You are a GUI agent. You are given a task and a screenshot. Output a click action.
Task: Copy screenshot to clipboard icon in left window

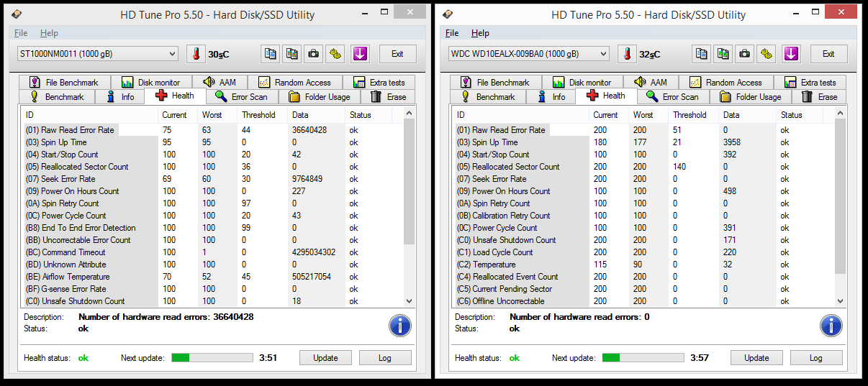292,54
